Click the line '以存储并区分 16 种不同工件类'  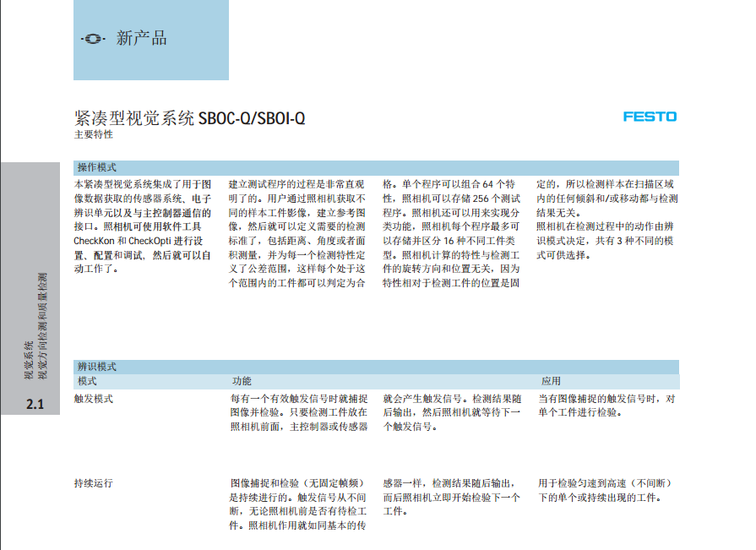(449, 241)
